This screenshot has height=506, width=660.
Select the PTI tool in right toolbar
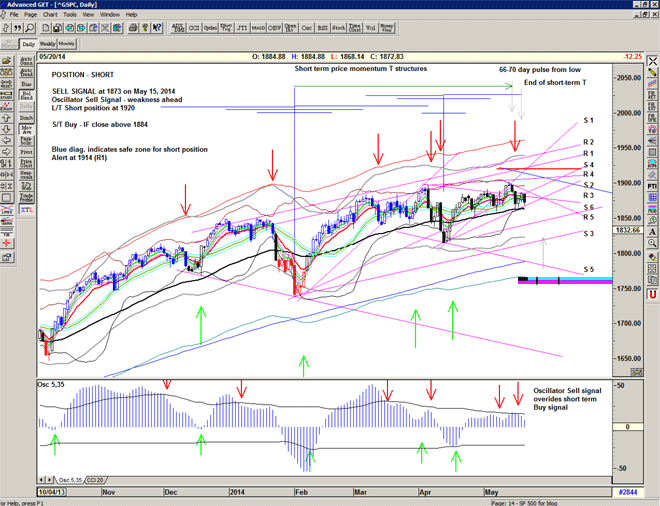(x=651, y=185)
